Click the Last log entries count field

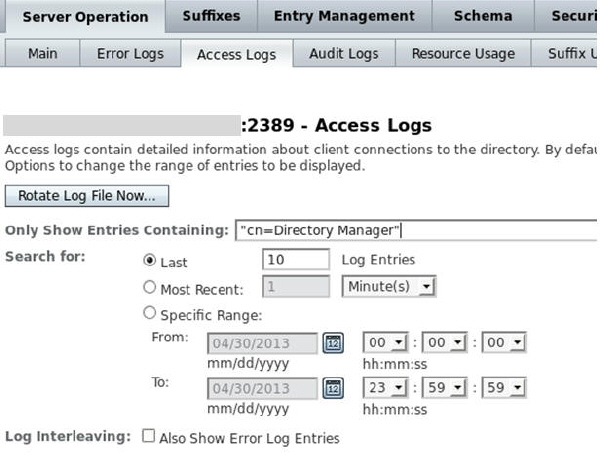pyautogui.click(x=296, y=260)
